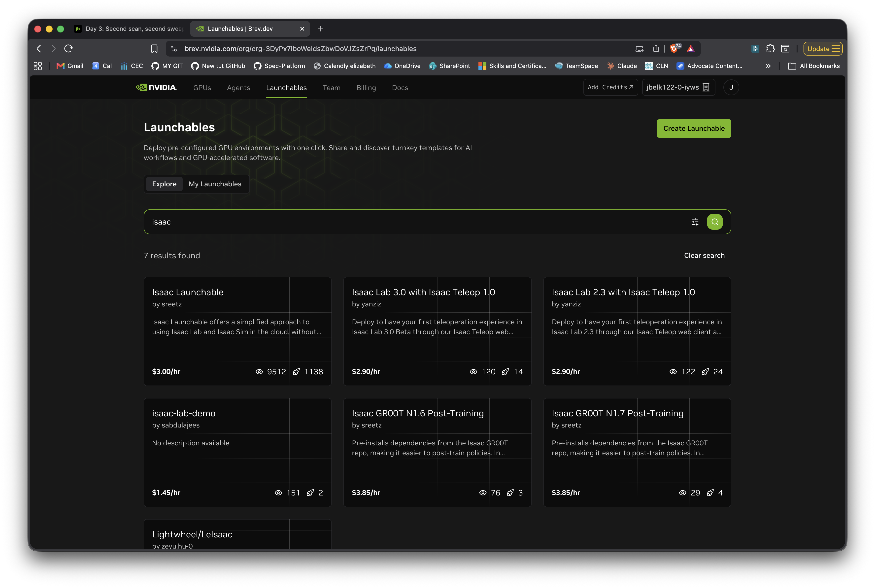
Task: Select the Explore toggle tab
Action: click(164, 184)
